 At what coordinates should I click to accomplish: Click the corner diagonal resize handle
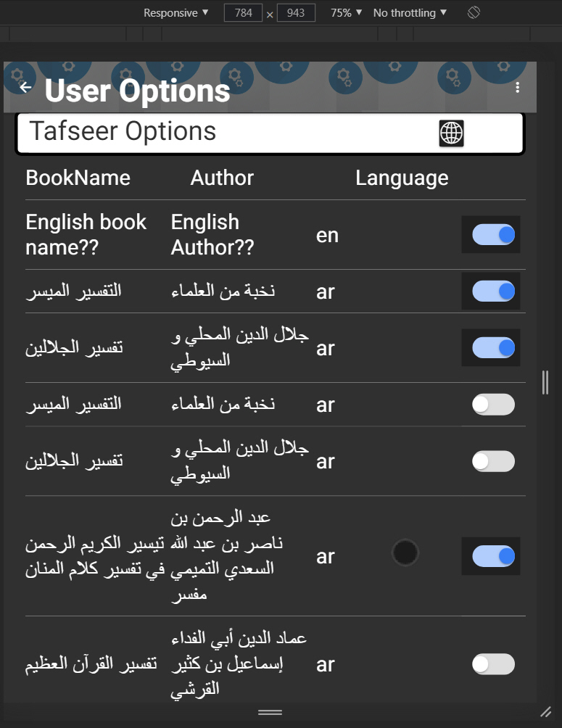click(545, 711)
